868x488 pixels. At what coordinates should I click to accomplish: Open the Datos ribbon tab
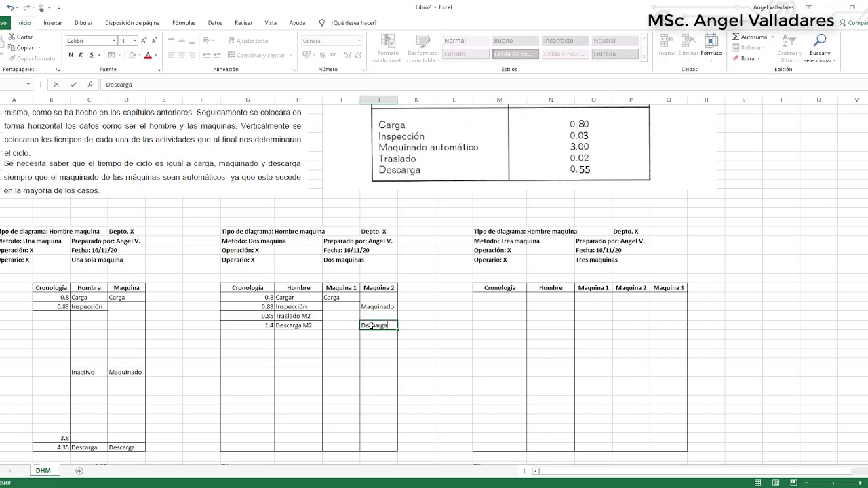tap(215, 22)
